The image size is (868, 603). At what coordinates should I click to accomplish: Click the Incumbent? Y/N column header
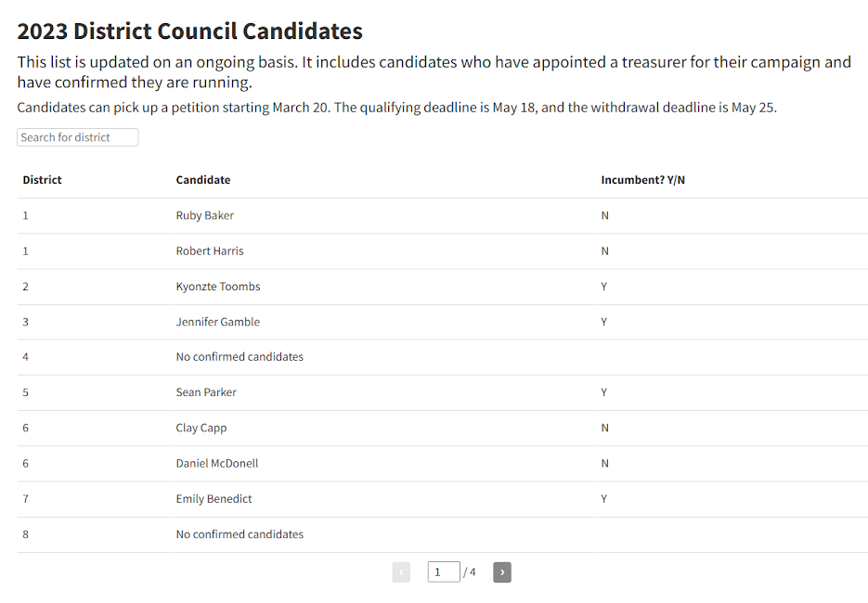click(x=642, y=180)
